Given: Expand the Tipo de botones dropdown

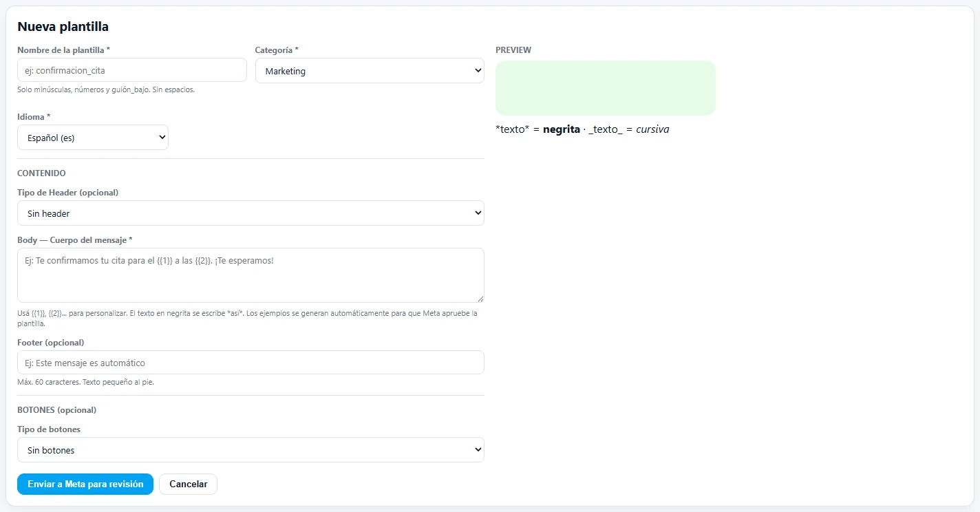Looking at the screenshot, I should click(x=251, y=450).
